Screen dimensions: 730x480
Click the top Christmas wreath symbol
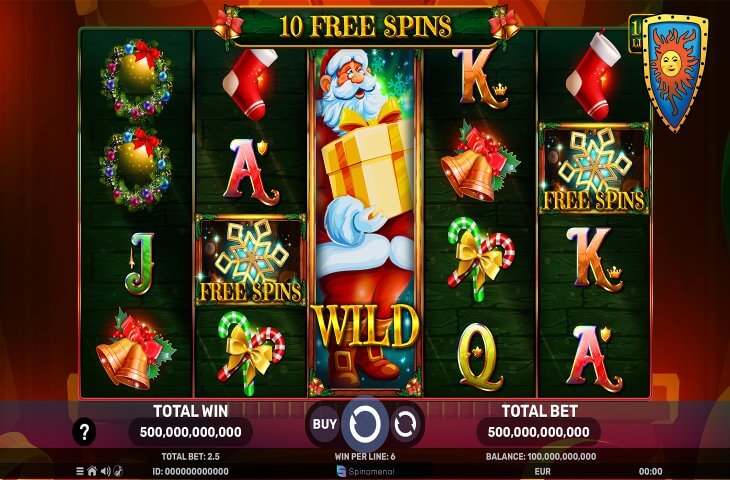pyautogui.click(x=136, y=78)
